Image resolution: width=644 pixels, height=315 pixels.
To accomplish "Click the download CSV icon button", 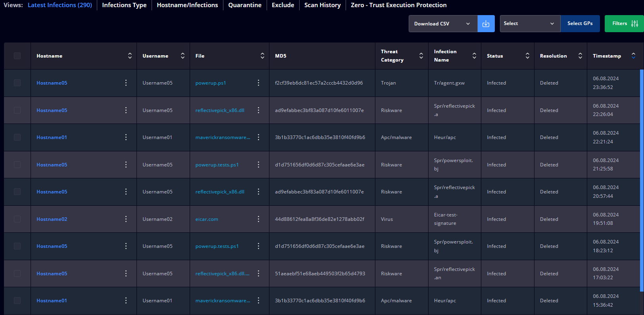I will (x=486, y=24).
